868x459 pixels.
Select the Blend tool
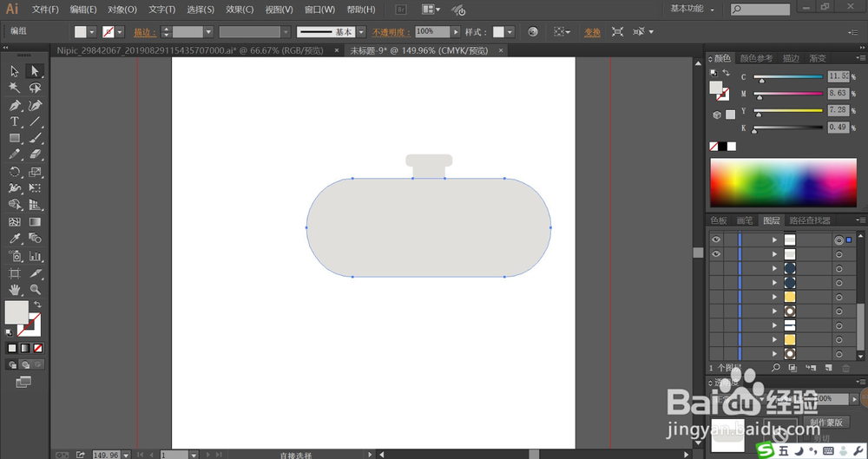click(35, 239)
